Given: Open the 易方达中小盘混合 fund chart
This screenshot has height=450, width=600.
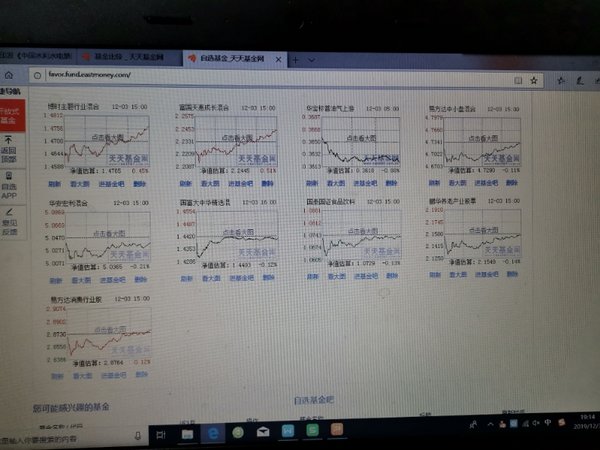Looking at the screenshot, I should click(481, 142).
